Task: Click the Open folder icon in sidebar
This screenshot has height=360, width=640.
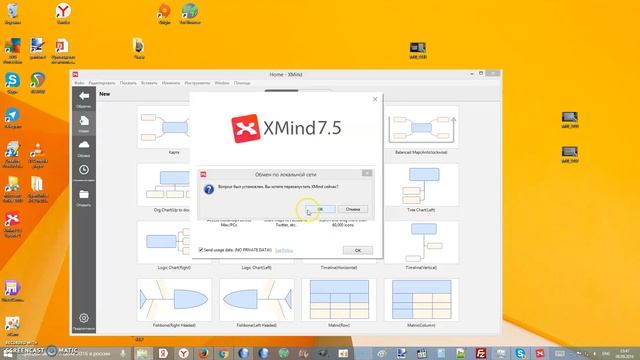Action: tap(84, 195)
